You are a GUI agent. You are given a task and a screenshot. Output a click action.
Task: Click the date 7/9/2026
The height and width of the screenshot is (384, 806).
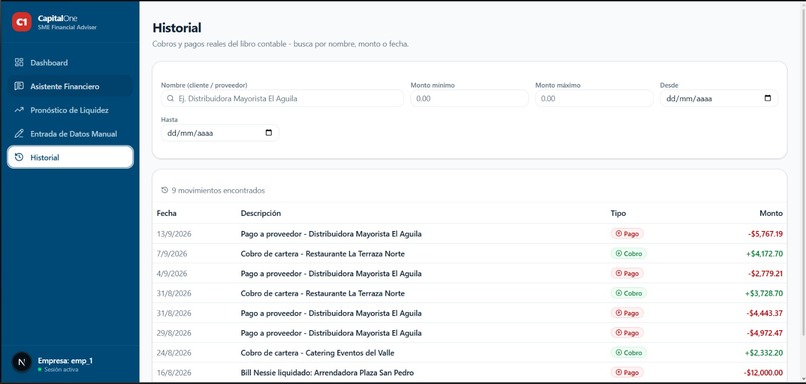point(172,253)
